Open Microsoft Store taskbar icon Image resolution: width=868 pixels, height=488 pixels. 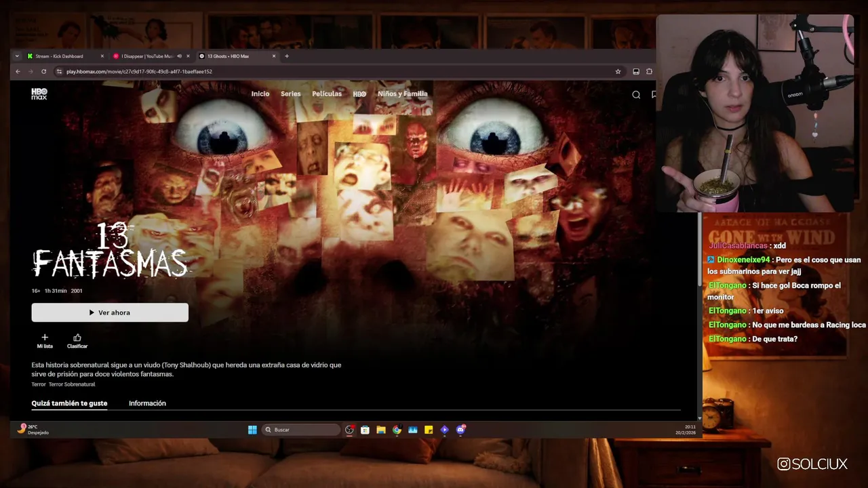click(x=365, y=430)
